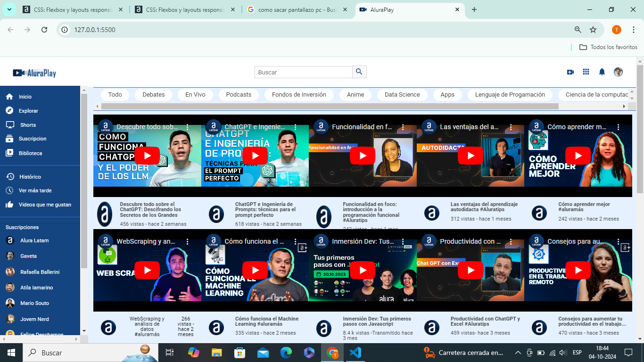Open Chrome tab search dropdown arrow
The height and width of the screenshot is (362, 644).
point(9,9)
